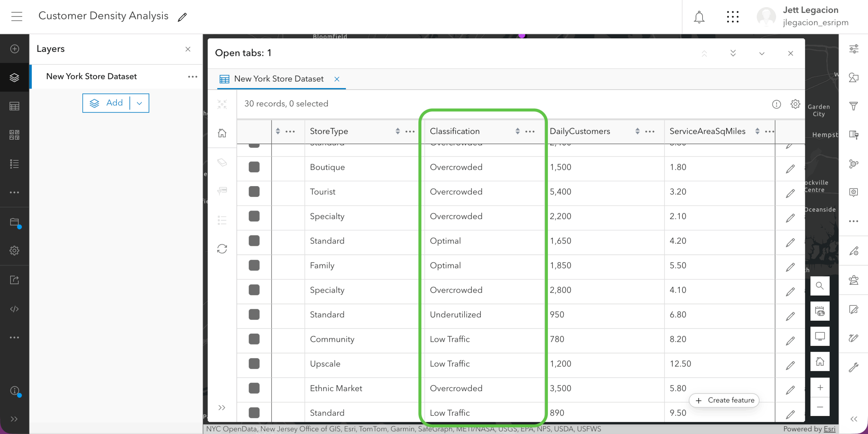Sort by the DailyCustomers column arrows
868x434 pixels.
pos(637,131)
